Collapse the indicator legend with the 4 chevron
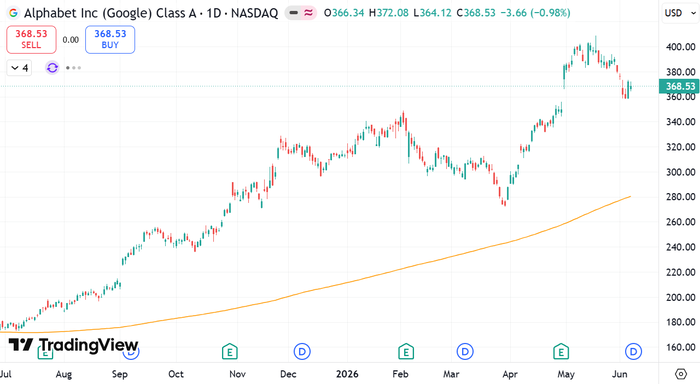Viewport: 700px width, 384px height. tap(19, 68)
